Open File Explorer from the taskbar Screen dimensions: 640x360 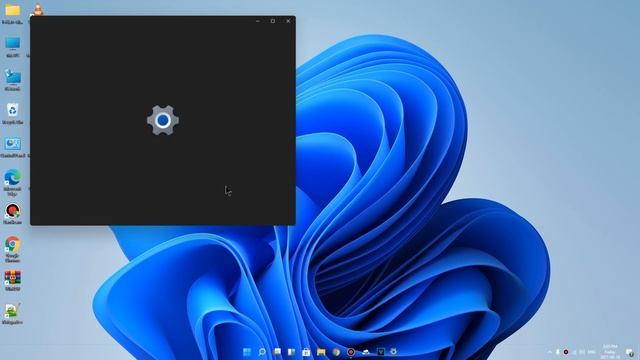321,352
